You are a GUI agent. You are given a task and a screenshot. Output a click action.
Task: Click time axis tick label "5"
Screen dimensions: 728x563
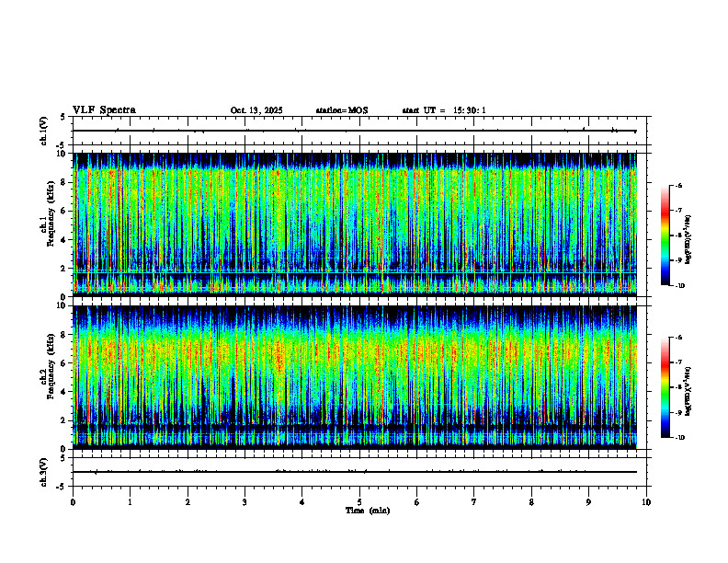[359, 502]
